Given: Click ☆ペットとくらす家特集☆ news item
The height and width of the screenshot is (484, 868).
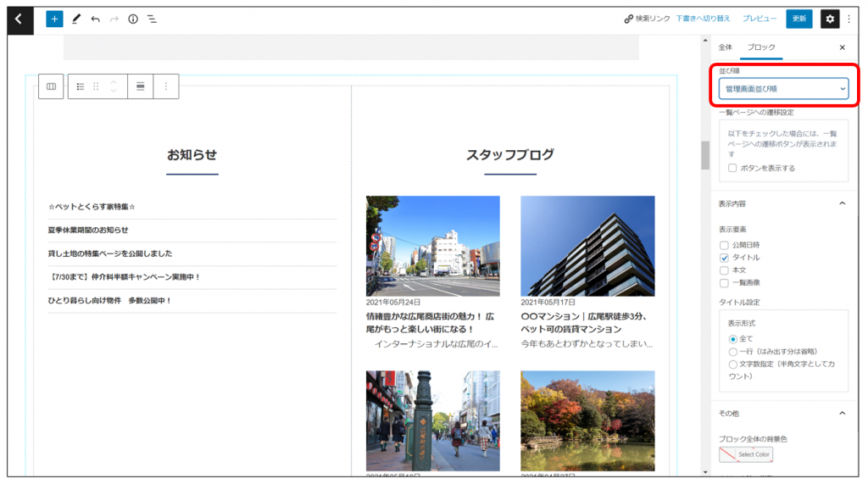Looking at the screenshot, I should 92,207.
